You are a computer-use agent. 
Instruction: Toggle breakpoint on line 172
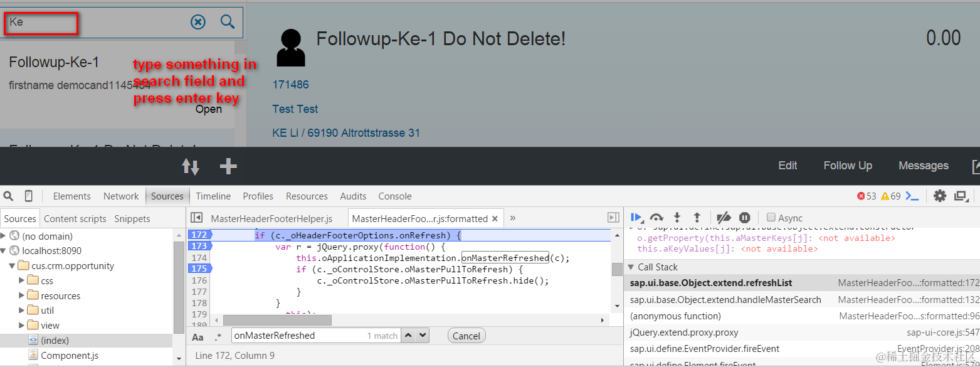[x=200, y=235]
